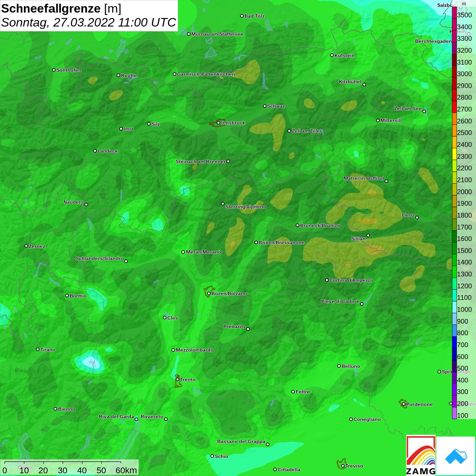The width and height of the screenshot is (476, 476).
Task: Click the Treviso city marker dot
Action: click(343, 466)
